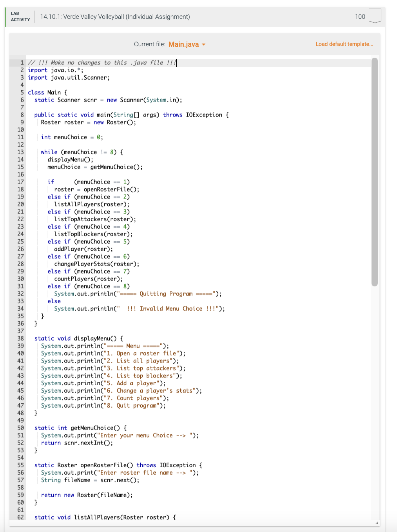Click the grade completion shield badge

(x=375, y=16)
